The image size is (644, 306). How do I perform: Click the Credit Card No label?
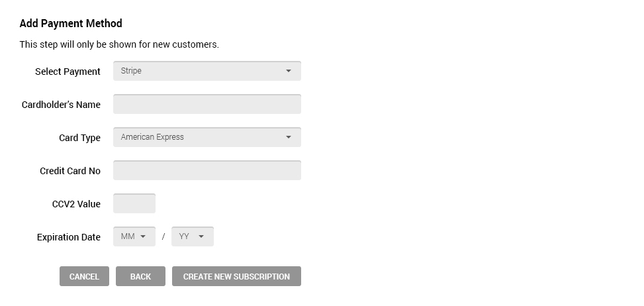tap(70, 171)
